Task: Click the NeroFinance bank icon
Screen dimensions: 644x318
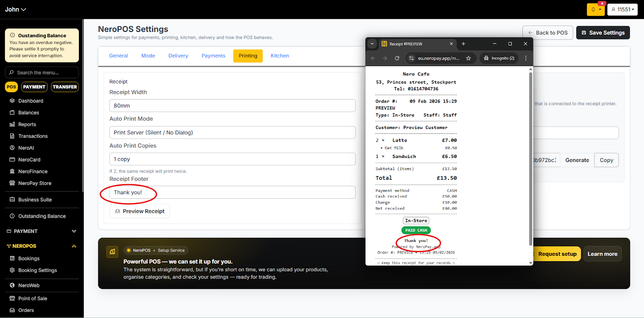Action: tap(12, 171)
